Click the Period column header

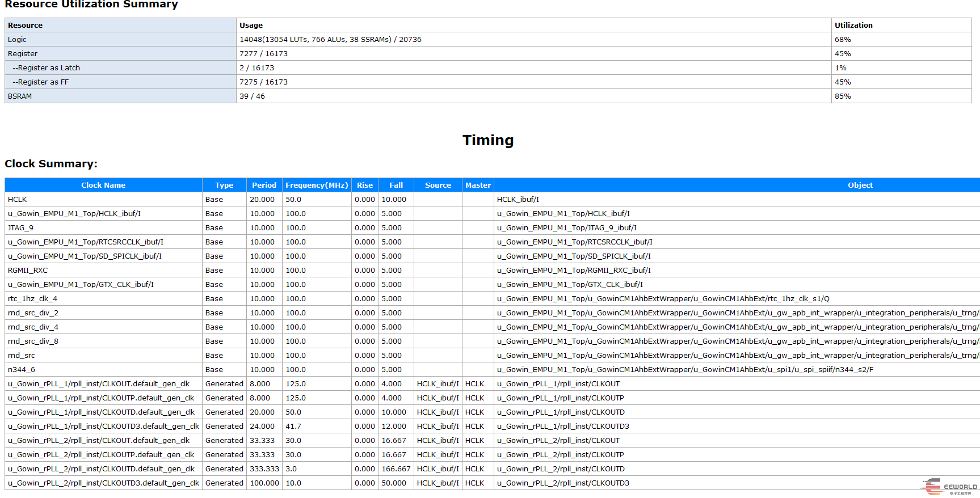click(x=264, y=185)
